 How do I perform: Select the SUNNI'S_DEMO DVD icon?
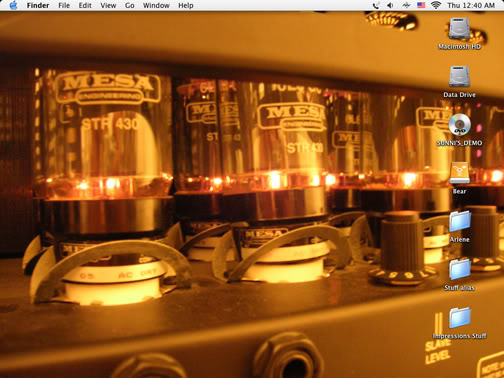click(x=459, y=125)
